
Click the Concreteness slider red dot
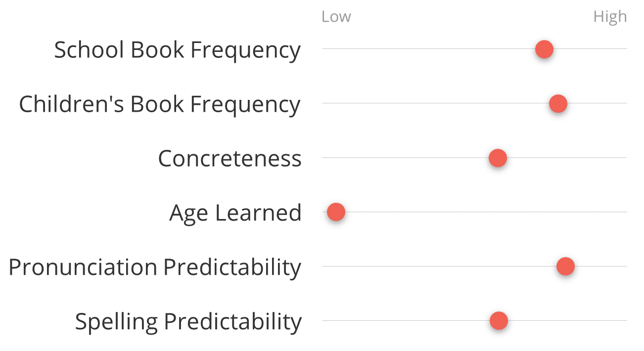[x=498, y=158]
